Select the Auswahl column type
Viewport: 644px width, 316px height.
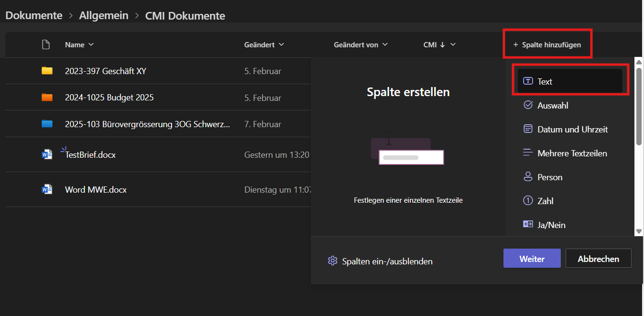pos(553,106)
